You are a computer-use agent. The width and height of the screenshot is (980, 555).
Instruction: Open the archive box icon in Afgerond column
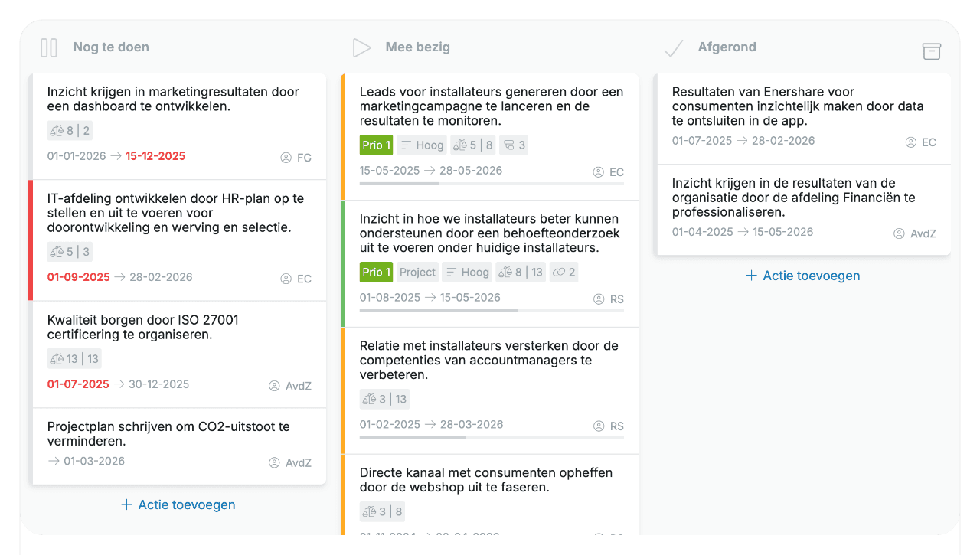(931, 51)
